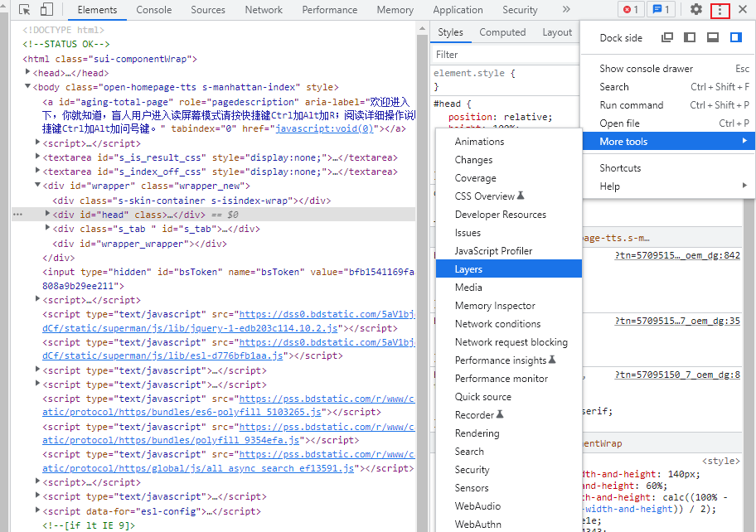Click the red error count badge
This screenshot has width=756, height=532.
pyautogui.click(x=631, y=10)
